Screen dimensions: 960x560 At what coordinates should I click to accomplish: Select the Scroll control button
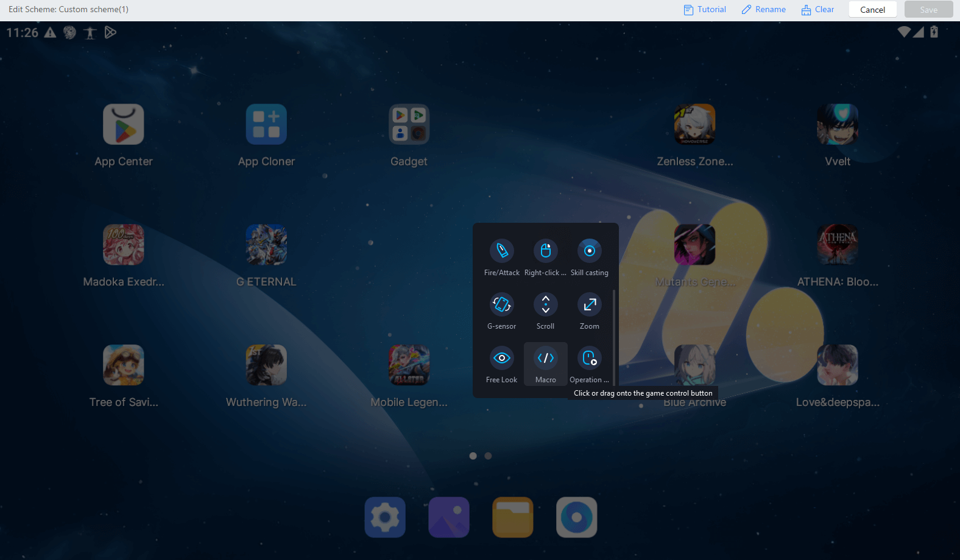point(545,312)
